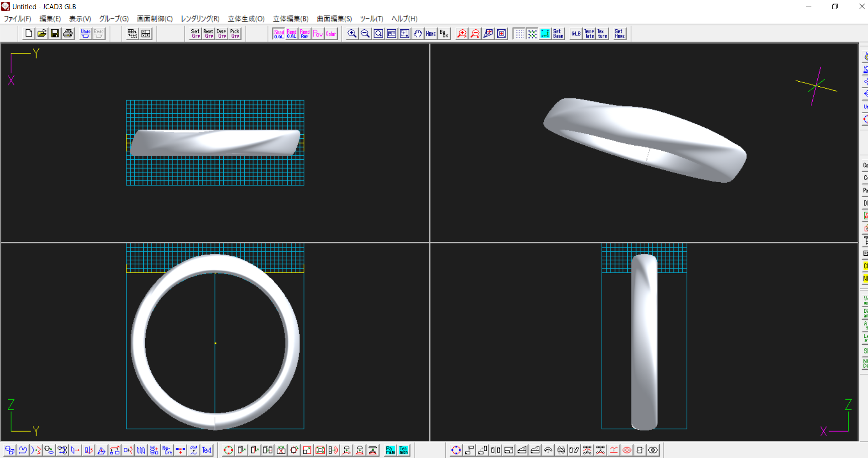Click the perspective plane view icon
This screenshot has height=458, width=868.
tap(489, 33)
